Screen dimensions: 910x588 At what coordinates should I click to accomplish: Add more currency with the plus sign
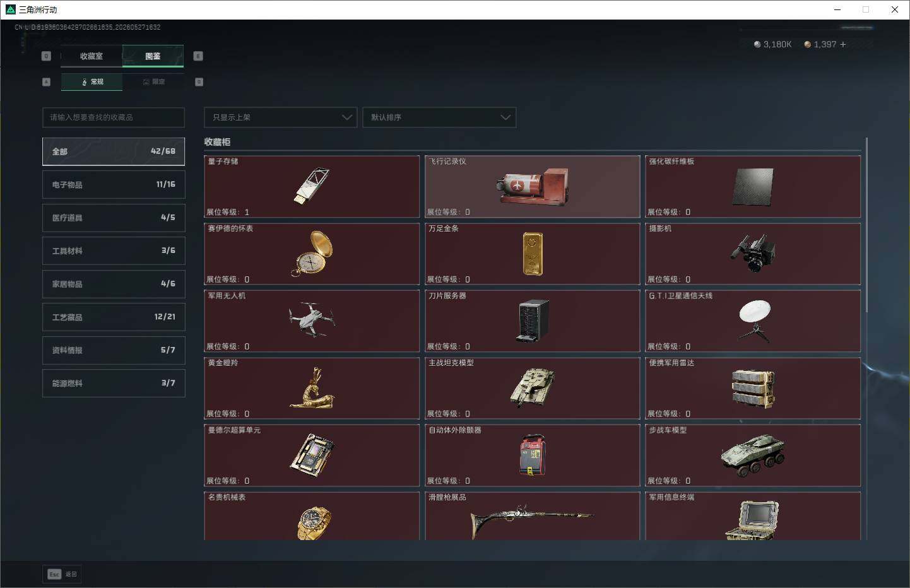pyautogui.click(x=842, y=44)
